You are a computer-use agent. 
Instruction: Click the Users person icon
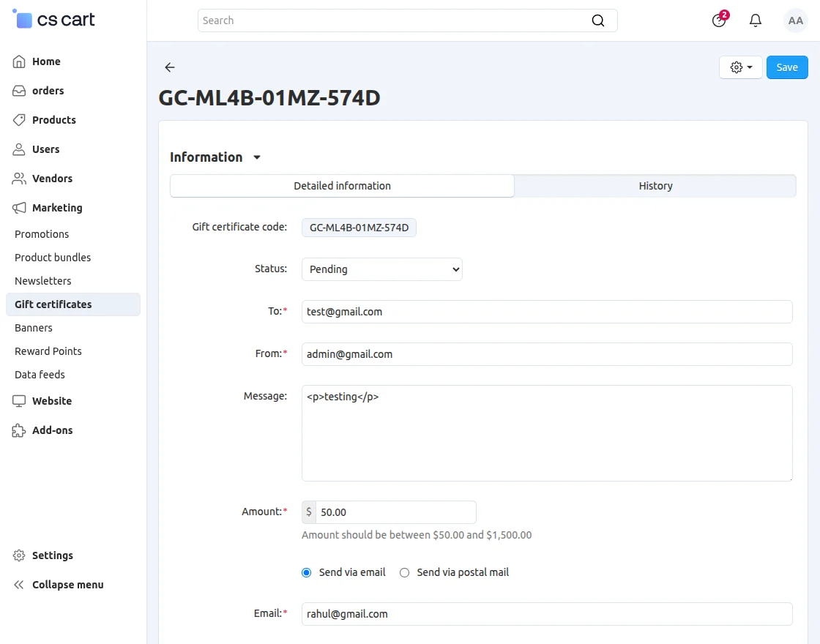[19, 149]
